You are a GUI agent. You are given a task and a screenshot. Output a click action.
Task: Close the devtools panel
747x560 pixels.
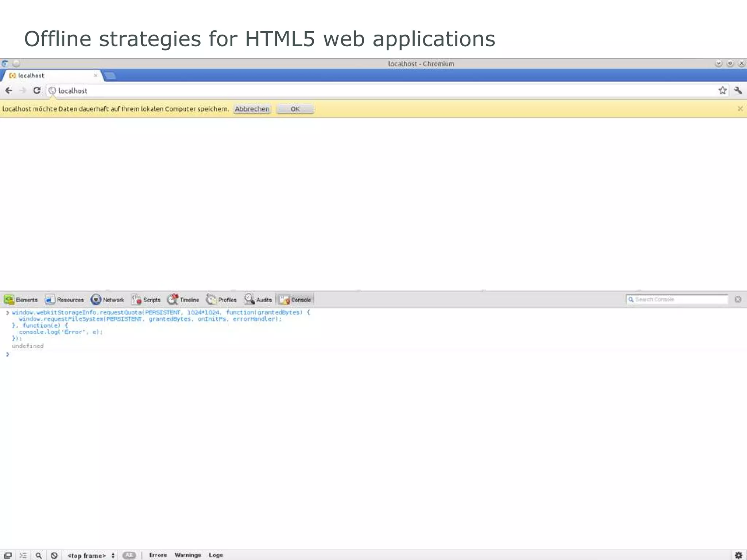pos(738,299)
